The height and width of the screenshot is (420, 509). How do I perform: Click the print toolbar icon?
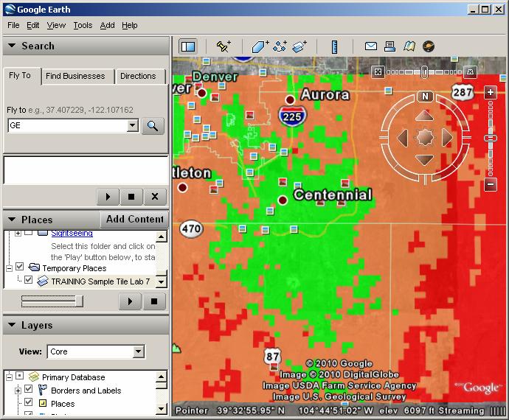[389, 46]
